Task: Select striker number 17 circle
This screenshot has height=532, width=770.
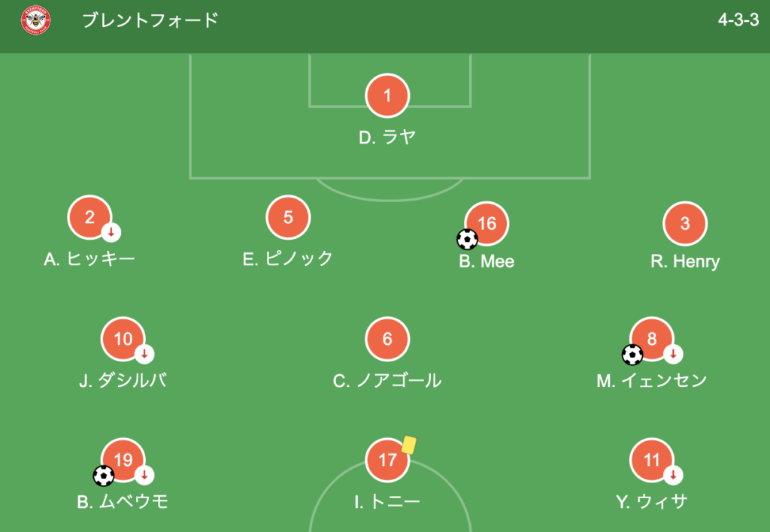Action: (387, 460)
